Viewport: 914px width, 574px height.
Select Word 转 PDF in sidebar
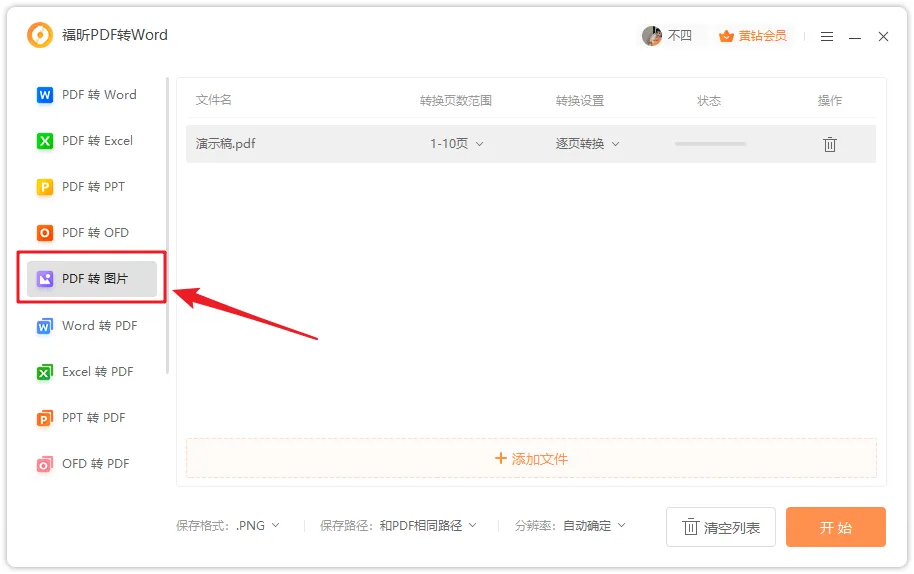92,326
